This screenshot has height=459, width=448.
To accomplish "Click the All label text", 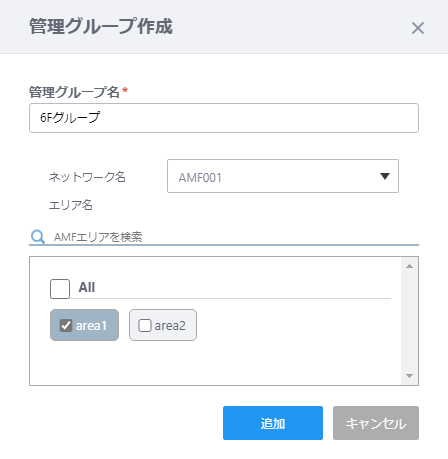I will tap(87, 287).
